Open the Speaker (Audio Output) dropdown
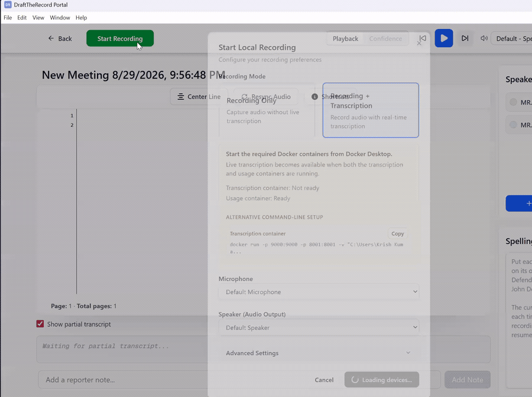 319,327
